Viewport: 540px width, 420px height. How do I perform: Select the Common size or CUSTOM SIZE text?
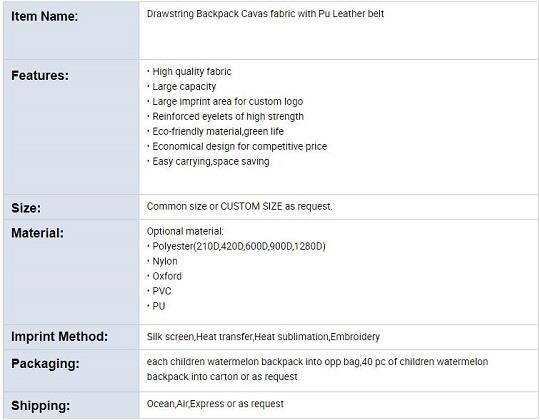240,207
